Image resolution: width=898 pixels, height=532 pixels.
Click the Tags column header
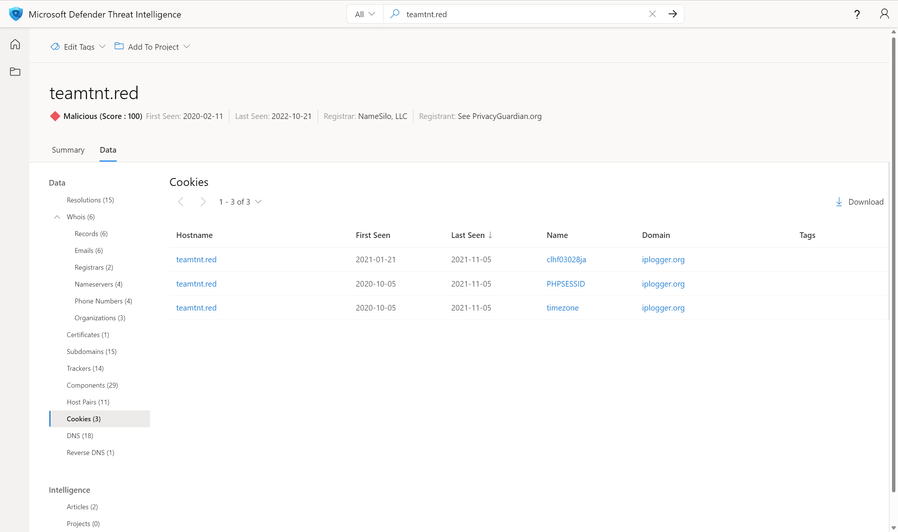pos(807,235)
